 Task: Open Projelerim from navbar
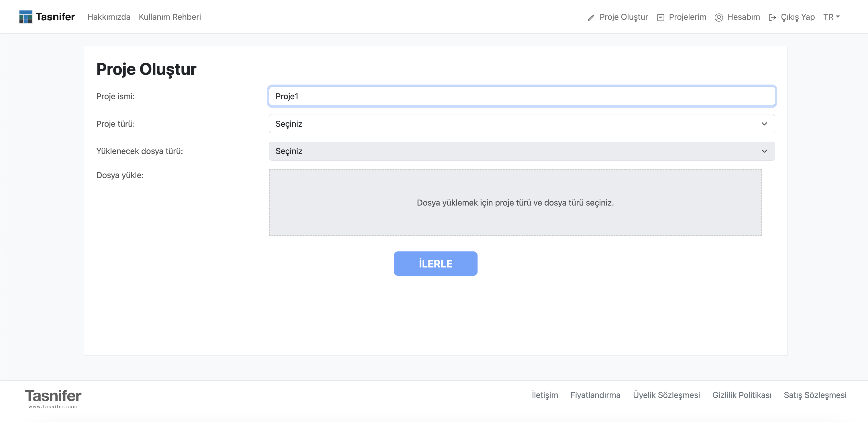pos(688,17)
